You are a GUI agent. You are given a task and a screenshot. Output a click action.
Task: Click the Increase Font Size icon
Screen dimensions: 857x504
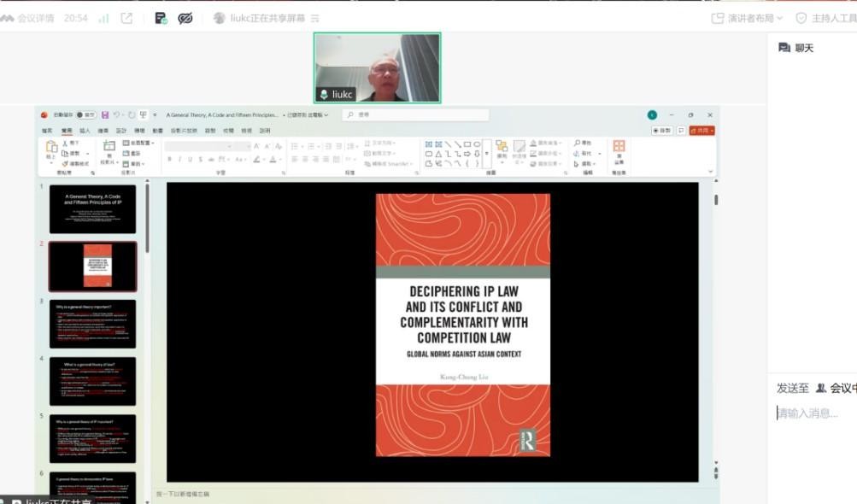click(x=256, y=146)
